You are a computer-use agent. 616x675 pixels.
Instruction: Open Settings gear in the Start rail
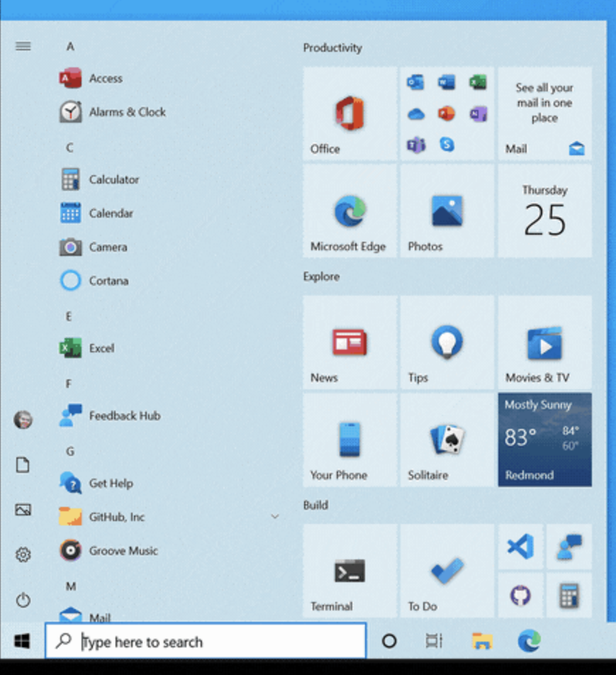23,554
